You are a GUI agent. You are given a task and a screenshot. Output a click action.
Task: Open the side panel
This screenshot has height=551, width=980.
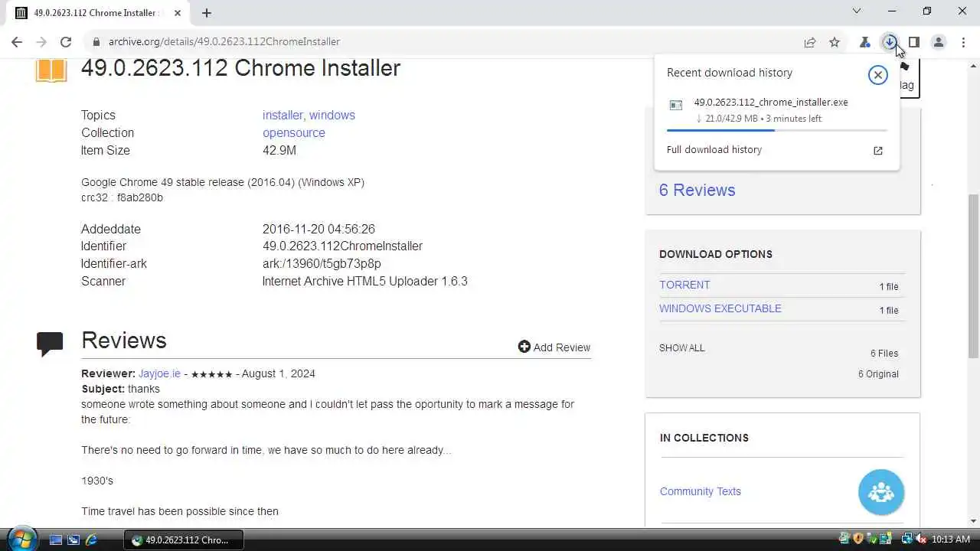click(913, 42)
